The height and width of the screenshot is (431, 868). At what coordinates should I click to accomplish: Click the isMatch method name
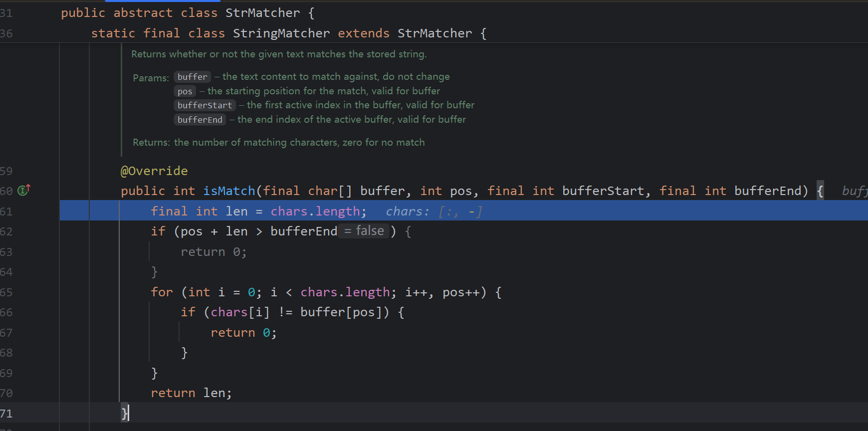click(229, 191)
